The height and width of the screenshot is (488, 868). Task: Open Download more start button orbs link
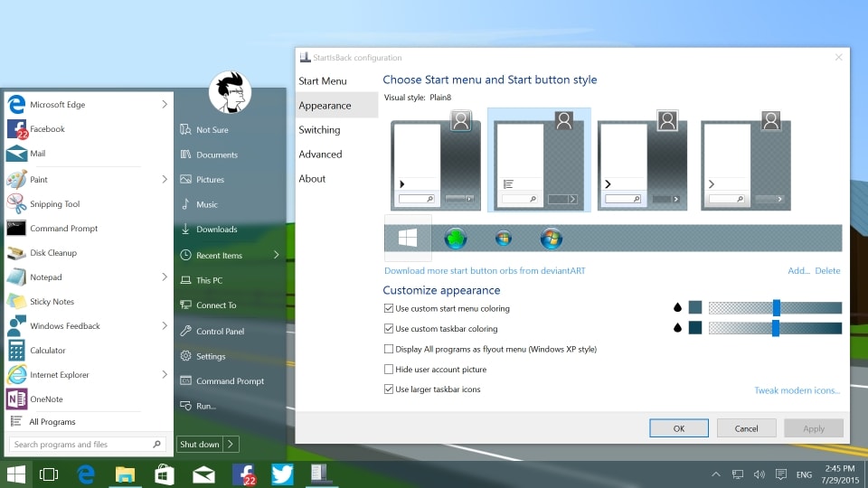pyautogui.click(x=485, y=270)
